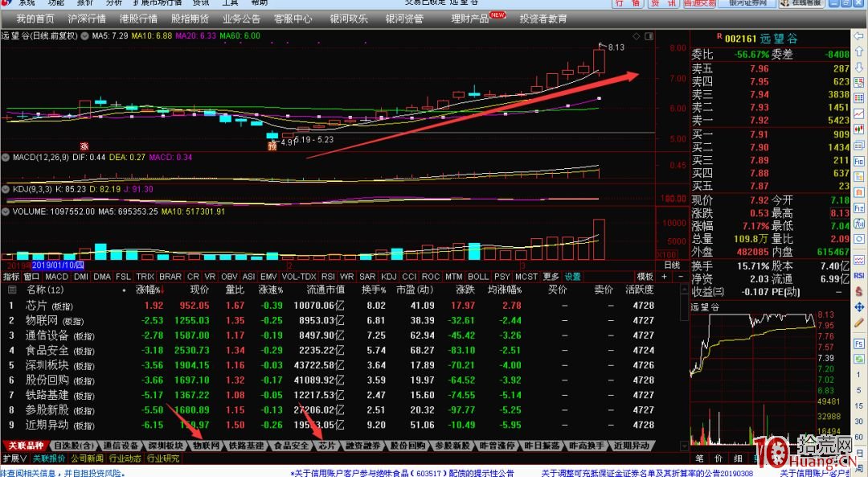Open 港股行情 in the navigation bar
This screenshot has width=868, height=477.
point(138,19)
